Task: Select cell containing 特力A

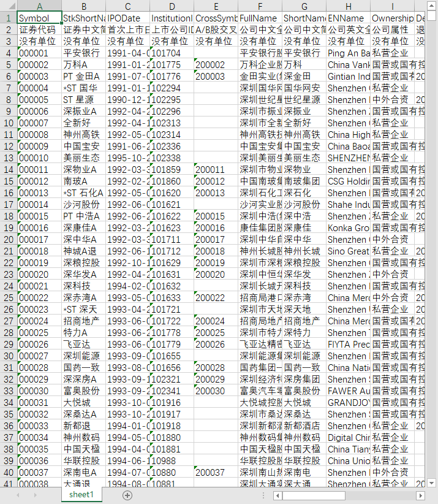Action: (84, 333)
